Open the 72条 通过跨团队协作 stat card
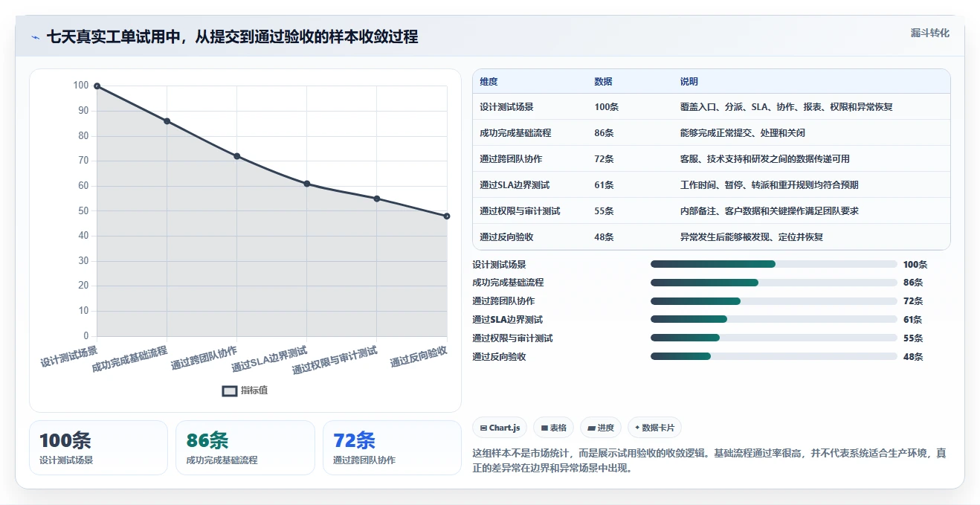This screenshot has width=980, height=505. pyautogui.click(x=392, y=448)
